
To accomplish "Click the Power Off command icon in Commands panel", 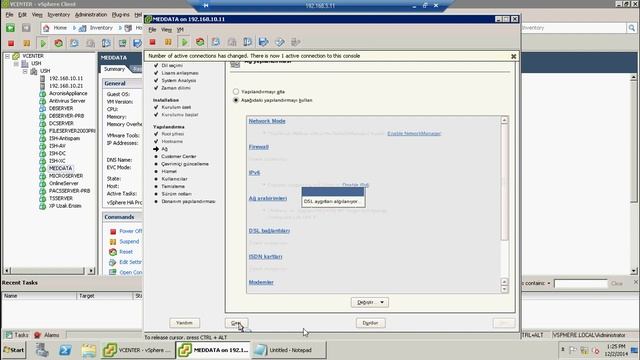I will click(x=113, y=231).
